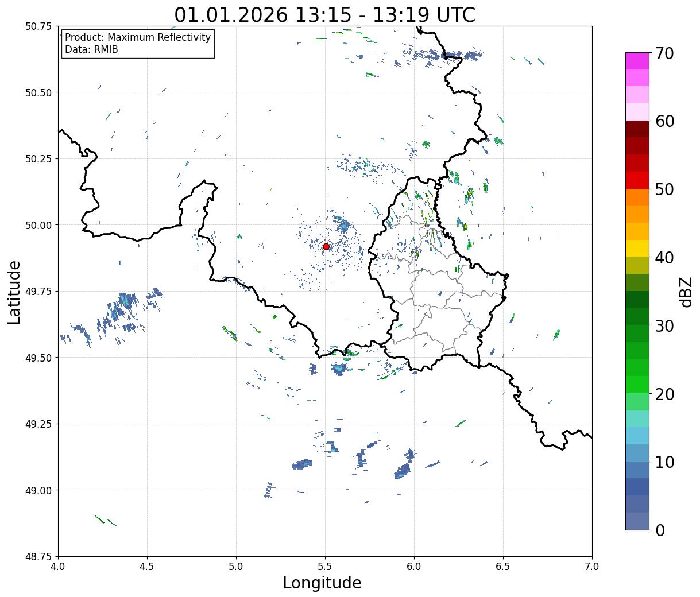700x597 pixels.
Task: Click the 5.0 longitude tick label
Action: point(236,567)
